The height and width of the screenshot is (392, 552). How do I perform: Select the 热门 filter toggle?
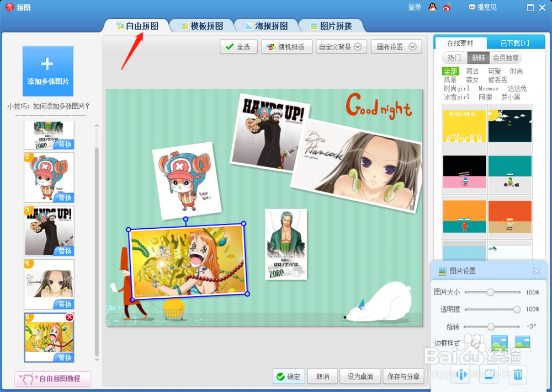(454, 58)
